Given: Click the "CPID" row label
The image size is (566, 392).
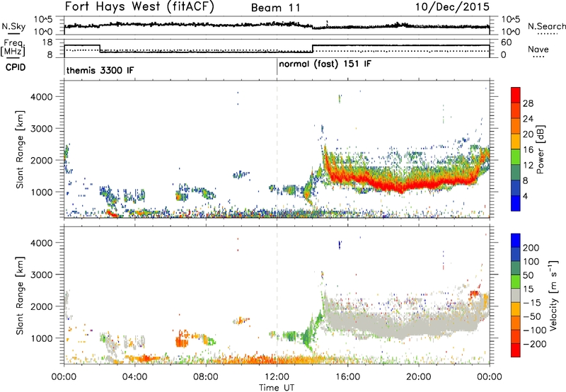Looking at the screenshot, I should 16,67.
